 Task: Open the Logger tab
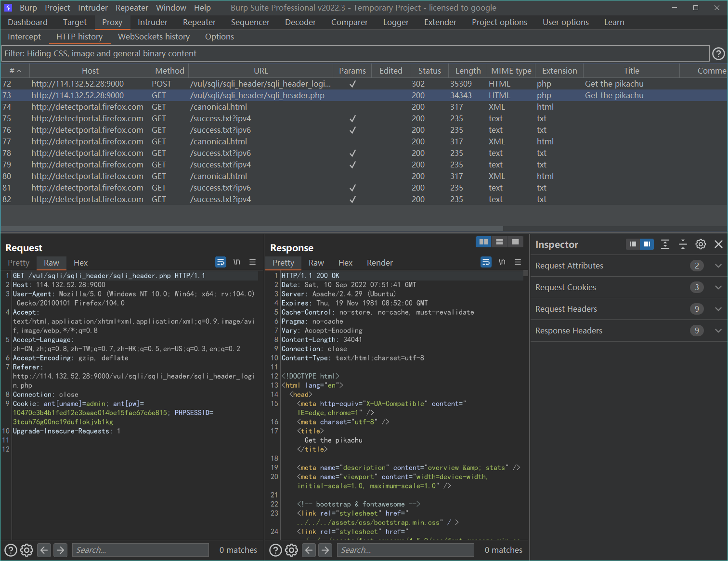coord(396,22)
